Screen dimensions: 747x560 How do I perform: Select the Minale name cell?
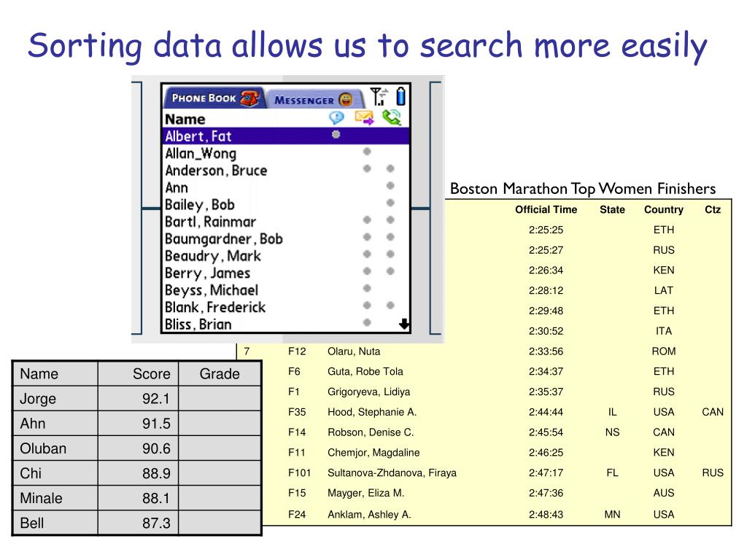55,498
